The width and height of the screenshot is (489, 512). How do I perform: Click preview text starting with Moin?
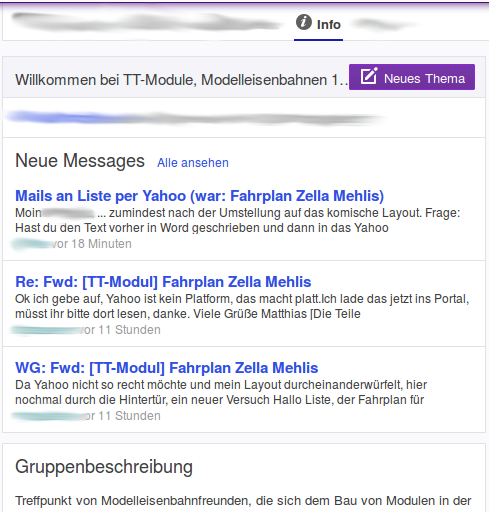tap(238, 220)
